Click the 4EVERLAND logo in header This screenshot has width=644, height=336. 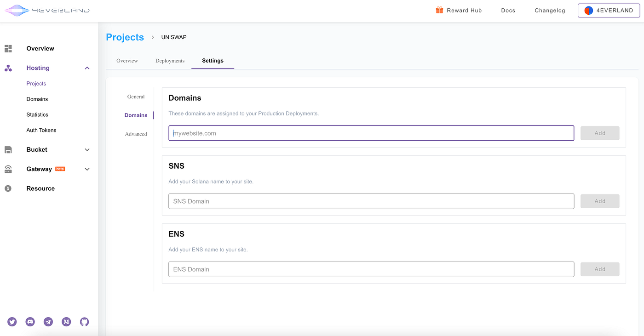point(47,10)
